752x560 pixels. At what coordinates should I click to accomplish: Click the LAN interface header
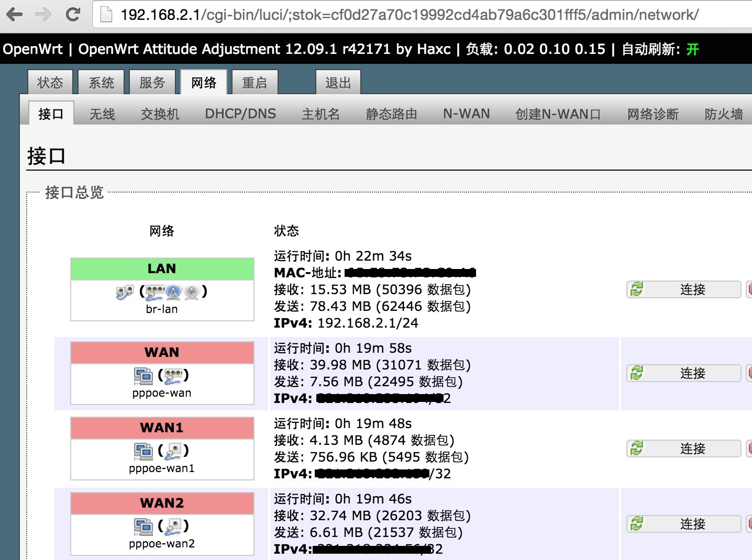click(162, 268)
